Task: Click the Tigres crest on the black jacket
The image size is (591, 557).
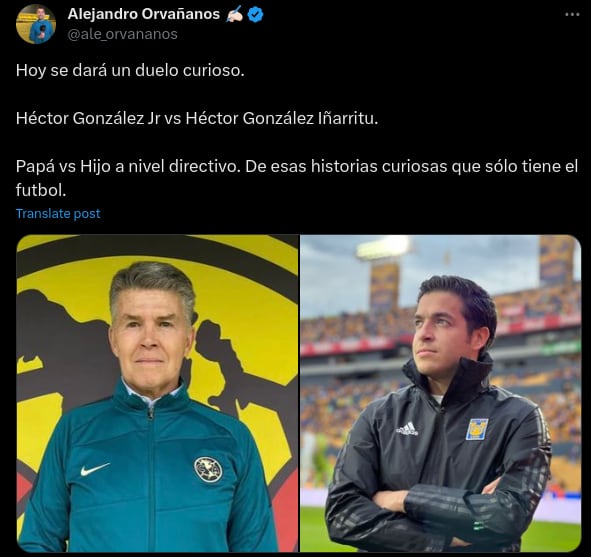Action: (477, 429)
